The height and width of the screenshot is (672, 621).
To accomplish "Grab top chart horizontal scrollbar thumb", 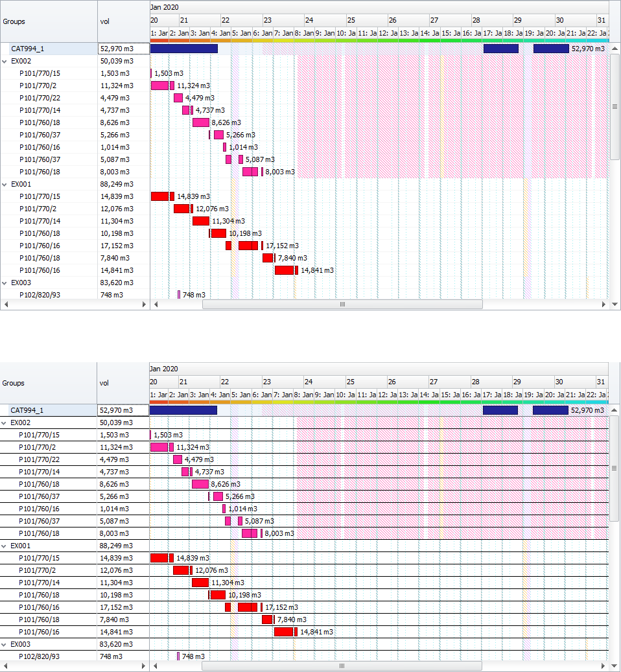I will point(342,305).
